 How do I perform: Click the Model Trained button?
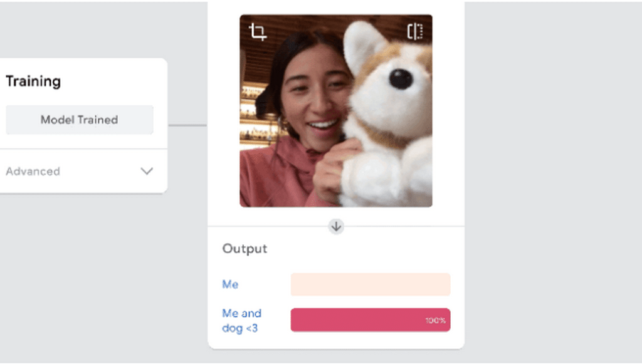80,120
